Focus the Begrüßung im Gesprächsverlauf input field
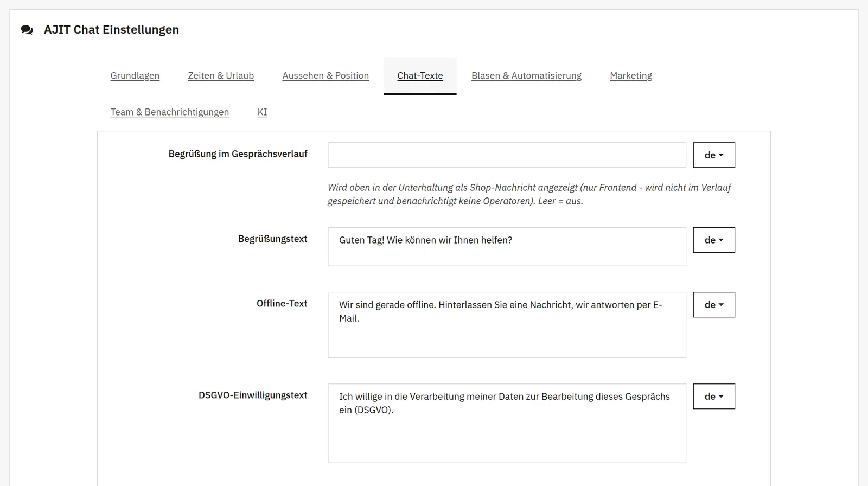 [507, 155]
